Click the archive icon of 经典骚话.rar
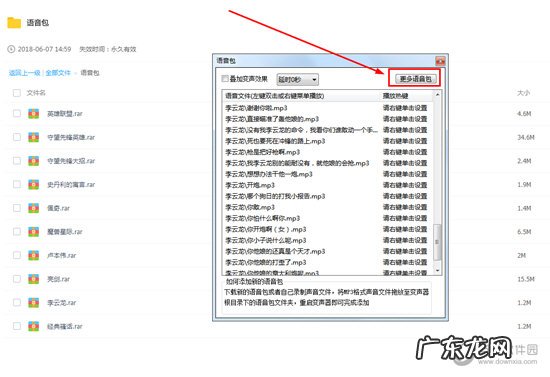This screenshot has height=377, width=550. click(x=33, y=326)
